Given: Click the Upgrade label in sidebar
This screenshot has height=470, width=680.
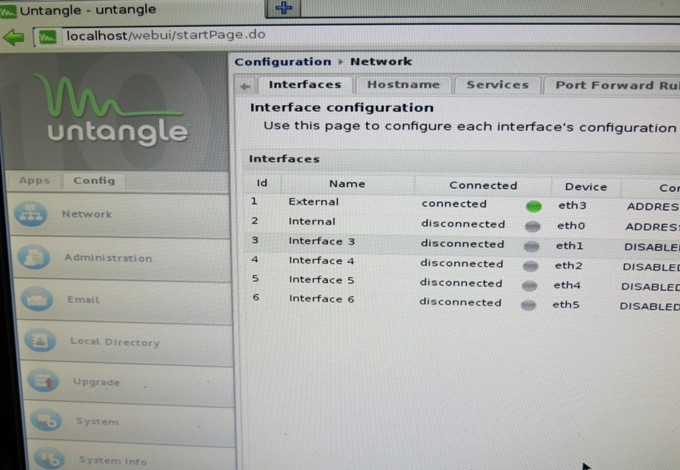Looking at the screenshot, I should click(96, 382).
